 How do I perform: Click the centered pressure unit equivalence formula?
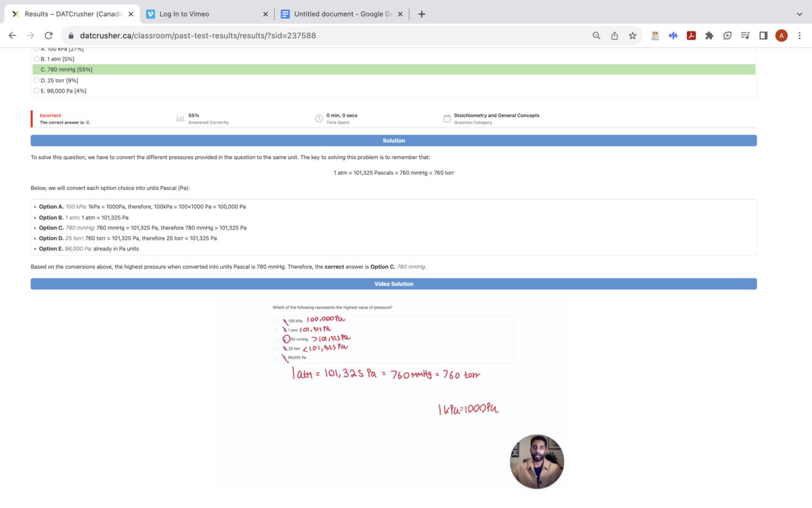tap(394, 173)
